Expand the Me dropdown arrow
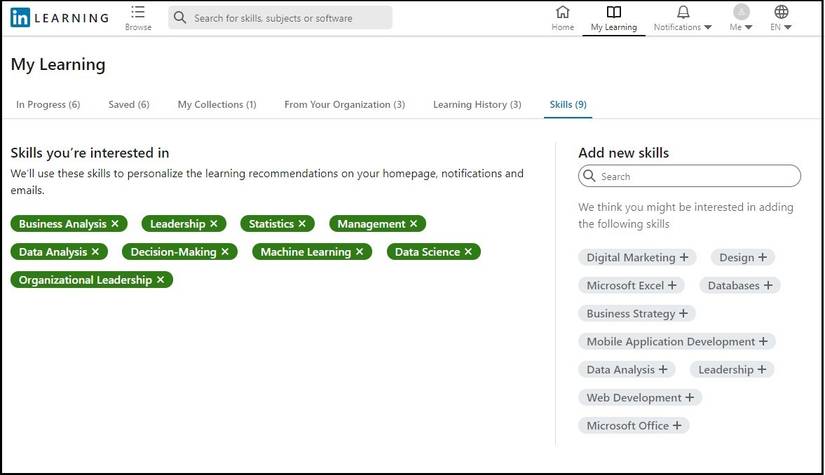The height and width of the screenshot is (475, 825). 748,27
